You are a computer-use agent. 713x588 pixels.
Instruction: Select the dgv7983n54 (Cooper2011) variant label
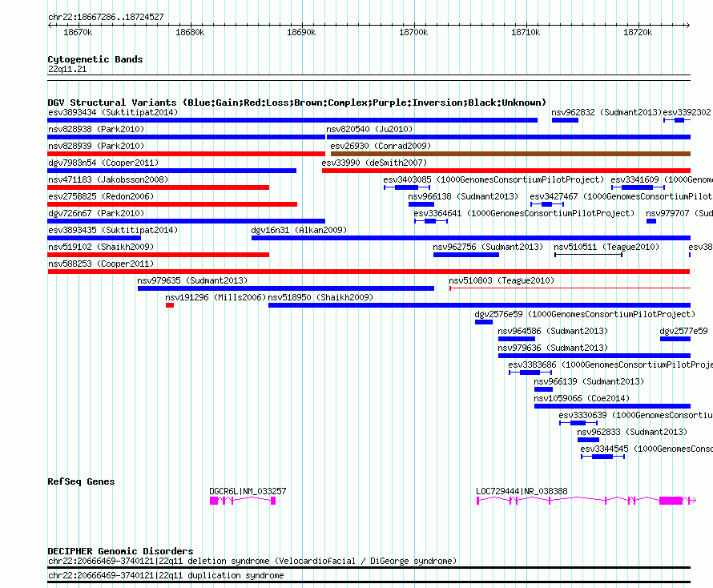pos(103,163)
